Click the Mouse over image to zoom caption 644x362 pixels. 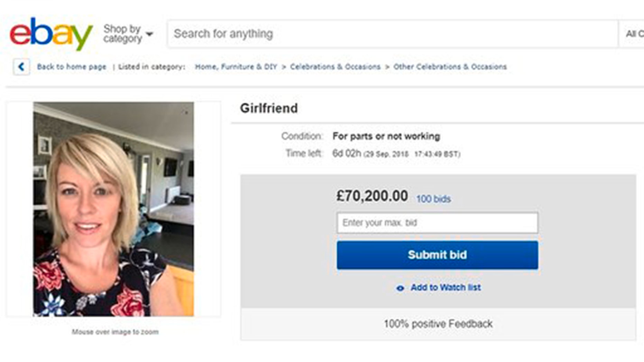(115, 332)
